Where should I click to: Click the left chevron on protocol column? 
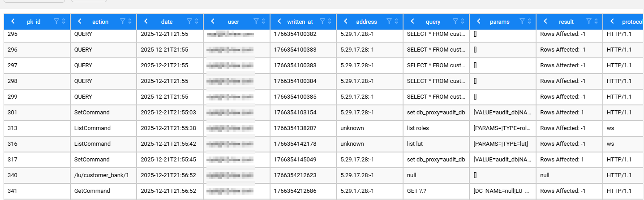coord(612,21)
